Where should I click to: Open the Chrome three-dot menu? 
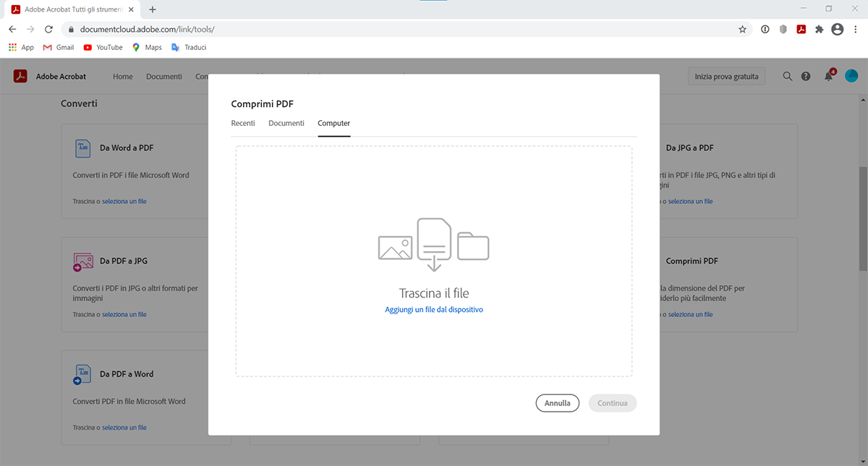click(856, 30)
